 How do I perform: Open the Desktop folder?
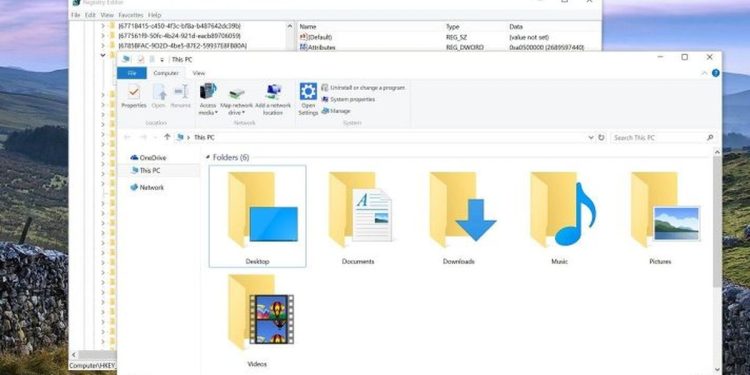pyautogui.click(x=257, y=217)
